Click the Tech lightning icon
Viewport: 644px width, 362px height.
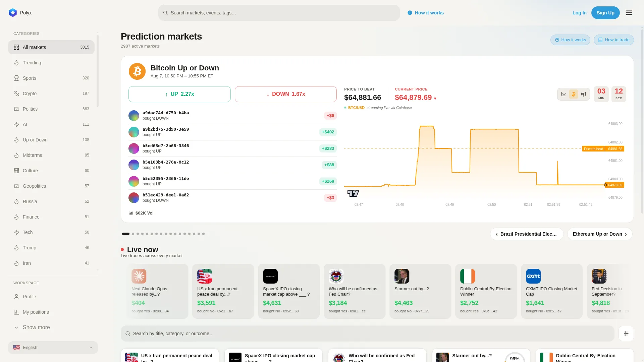coord(16,232)
